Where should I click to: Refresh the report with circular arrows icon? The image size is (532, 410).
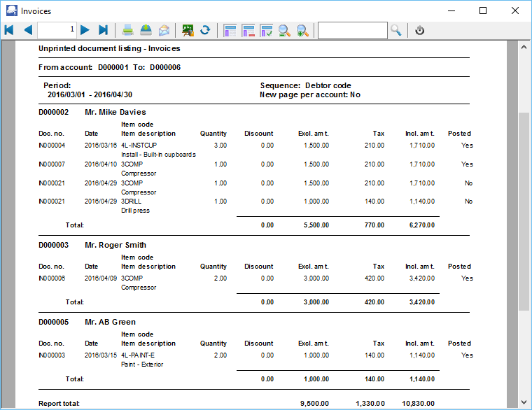206,30
